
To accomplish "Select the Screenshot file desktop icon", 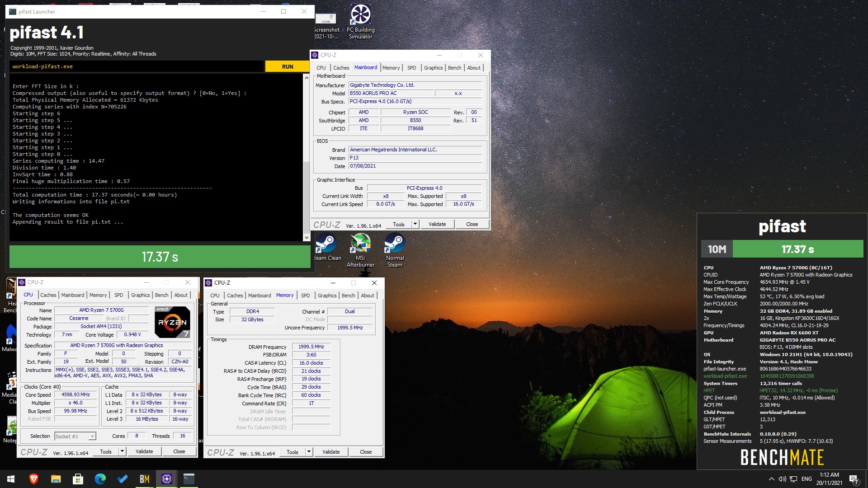I will pos(326,26).
